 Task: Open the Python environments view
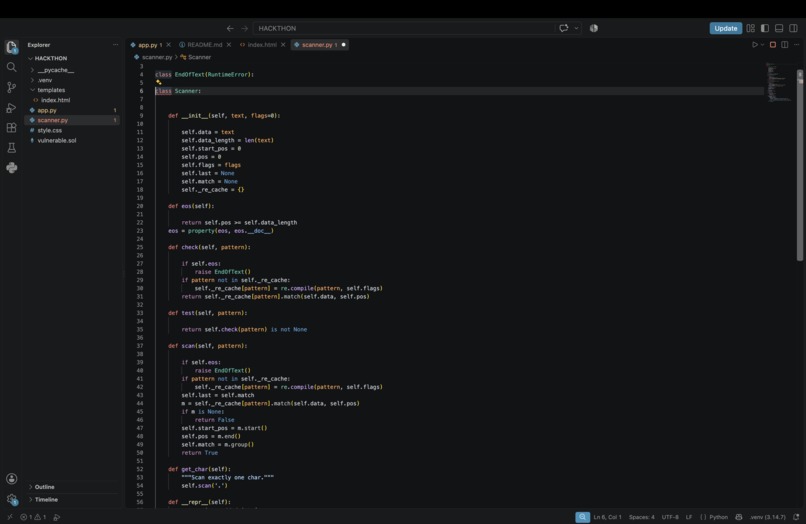pyautogui.click(x=11, y=168)
